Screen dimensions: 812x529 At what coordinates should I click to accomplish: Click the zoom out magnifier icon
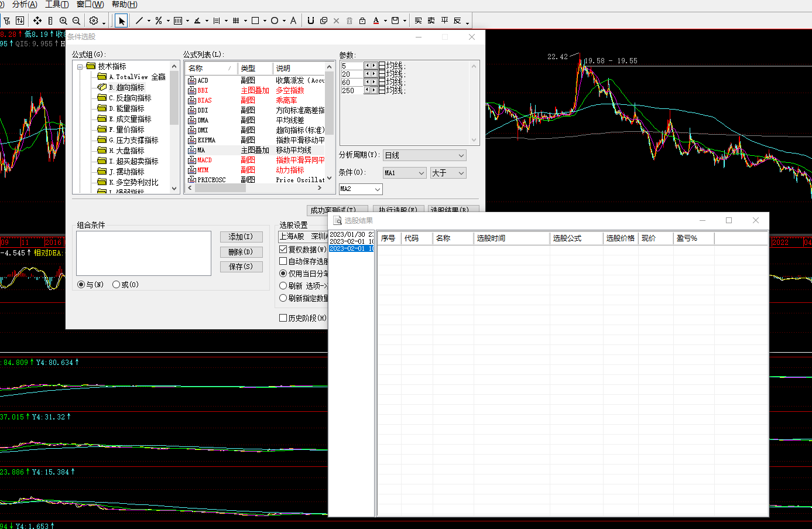76,21
